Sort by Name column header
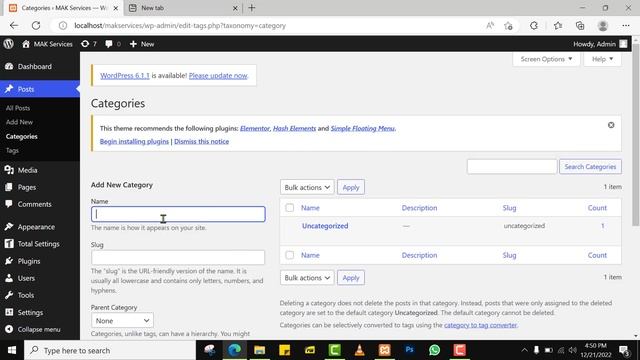Screen dimensions: 640x360 [x=310, y=208]
